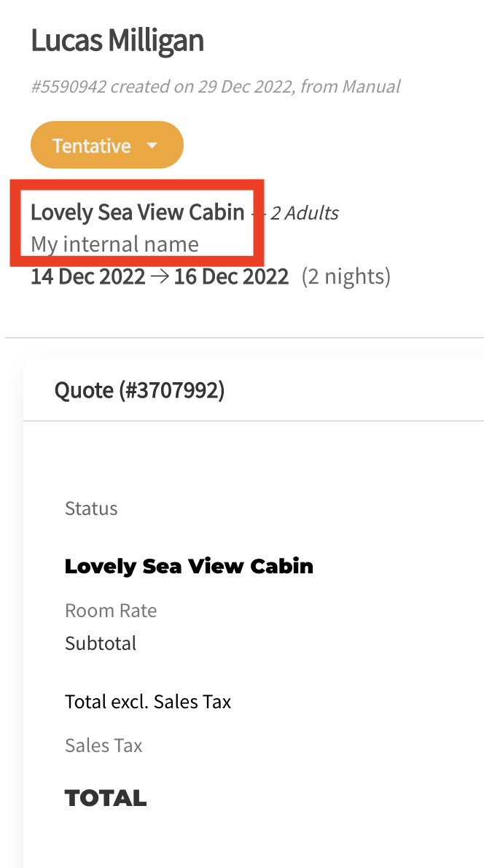Click the Lovely Sea View Cabin rental name
Image resolution: width=484 pixels, height=868 pixels.
coord(137,212)
